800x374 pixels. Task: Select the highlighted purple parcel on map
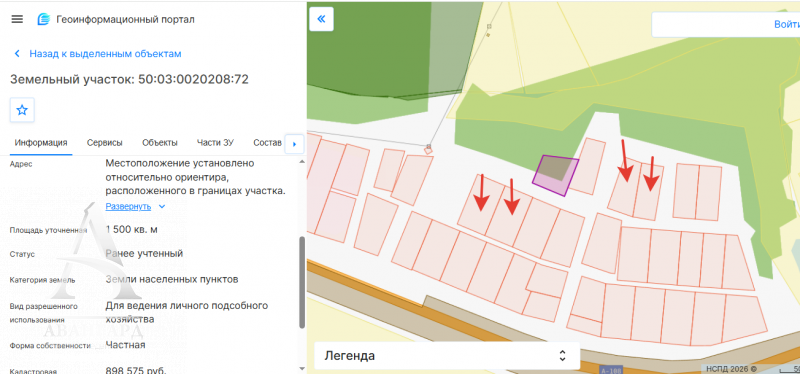[555, 176]
